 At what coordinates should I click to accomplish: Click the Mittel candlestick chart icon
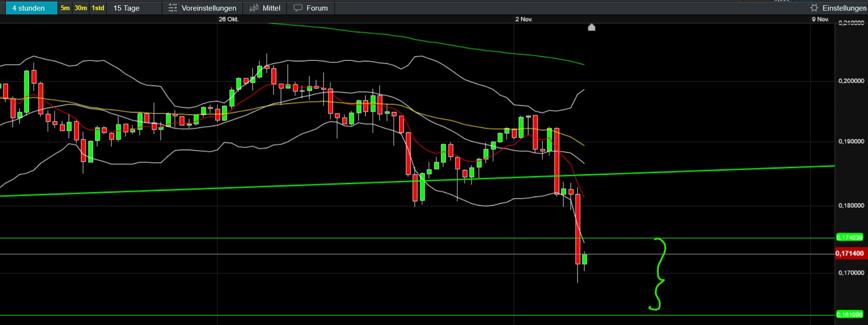[x=254, y=8]
